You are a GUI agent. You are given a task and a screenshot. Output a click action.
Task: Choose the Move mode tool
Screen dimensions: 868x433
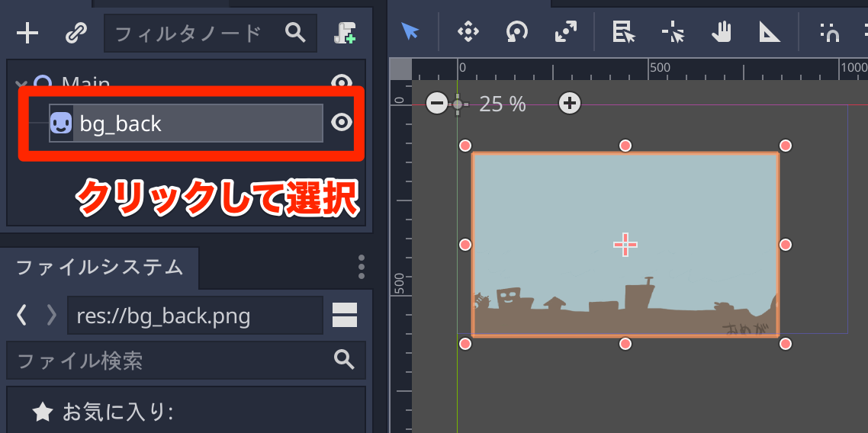[468, 32]
